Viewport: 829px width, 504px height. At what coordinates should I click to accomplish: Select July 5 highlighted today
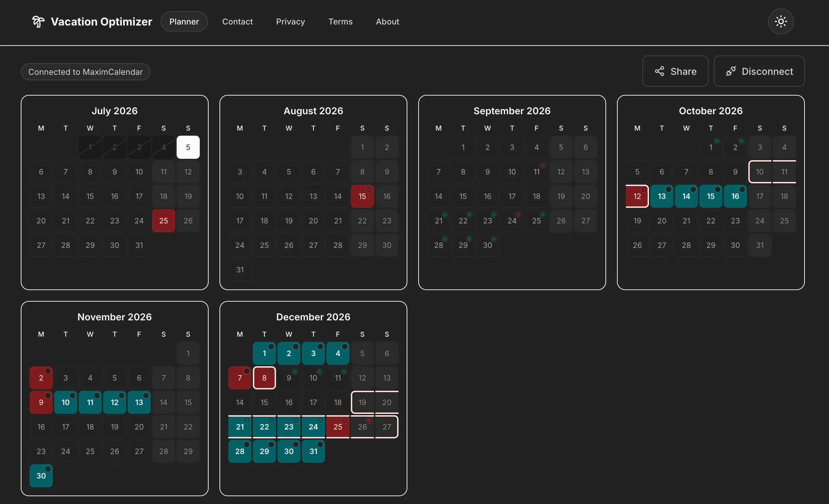coord(188,147)
